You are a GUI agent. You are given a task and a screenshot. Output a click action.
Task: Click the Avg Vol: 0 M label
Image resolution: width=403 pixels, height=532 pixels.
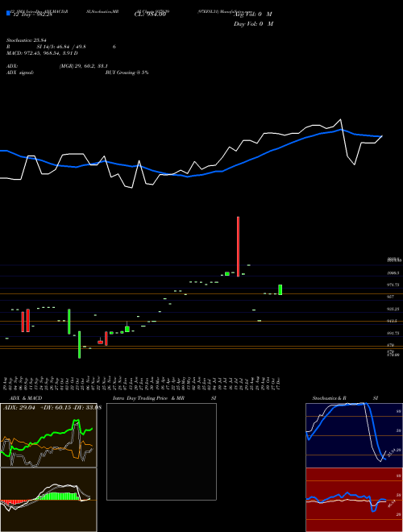click(x=253, y=15)
